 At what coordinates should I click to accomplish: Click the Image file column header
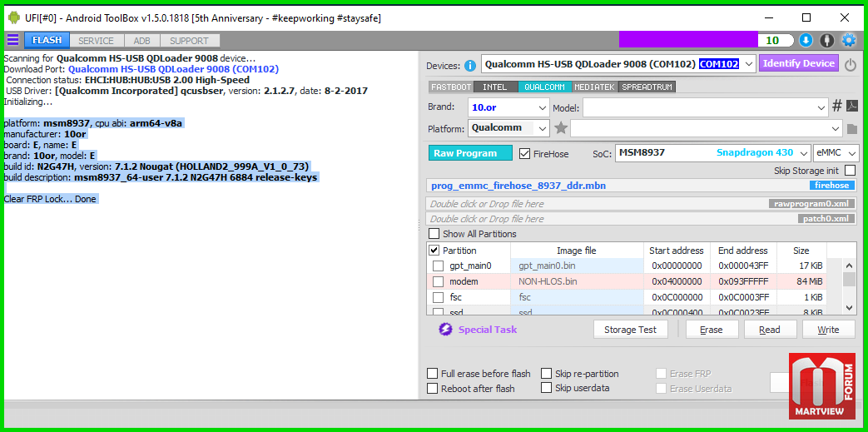(x=577, y=251)
